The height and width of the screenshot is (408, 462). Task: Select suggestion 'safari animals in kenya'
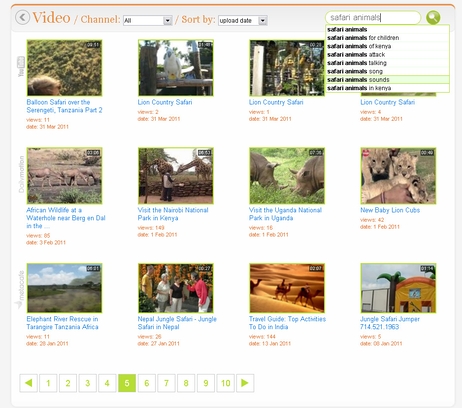[387, 88]
